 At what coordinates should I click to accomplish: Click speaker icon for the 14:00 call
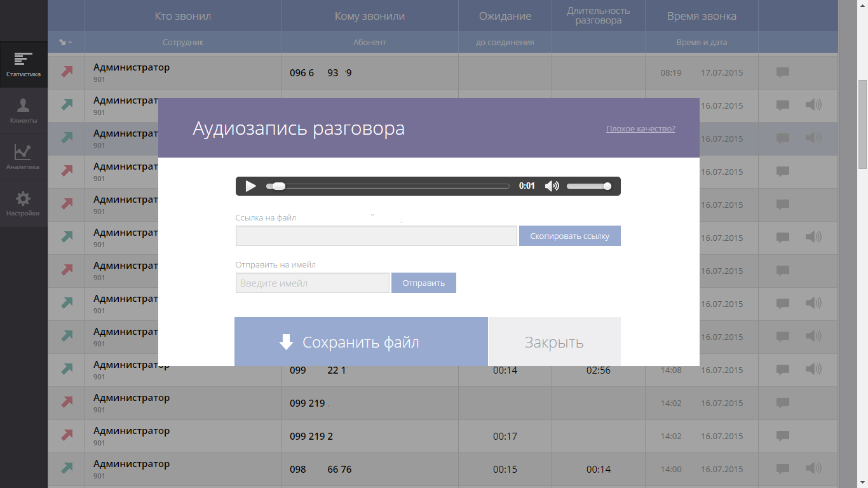click(x=813, y=469)
